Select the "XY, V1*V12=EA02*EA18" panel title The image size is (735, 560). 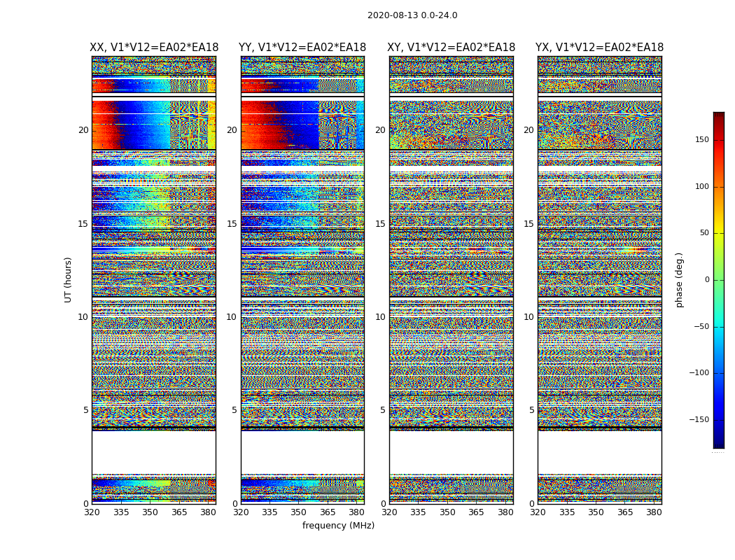(451, 48)
